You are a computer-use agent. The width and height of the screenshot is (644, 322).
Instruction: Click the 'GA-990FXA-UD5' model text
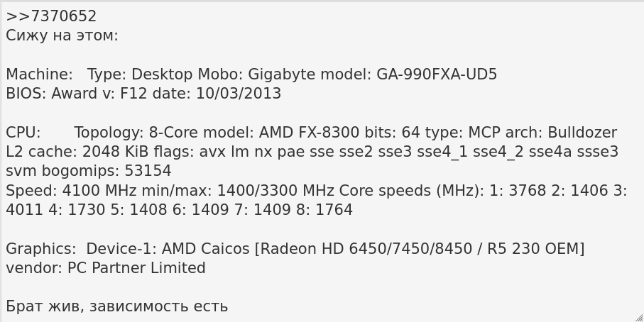(437, 74)
